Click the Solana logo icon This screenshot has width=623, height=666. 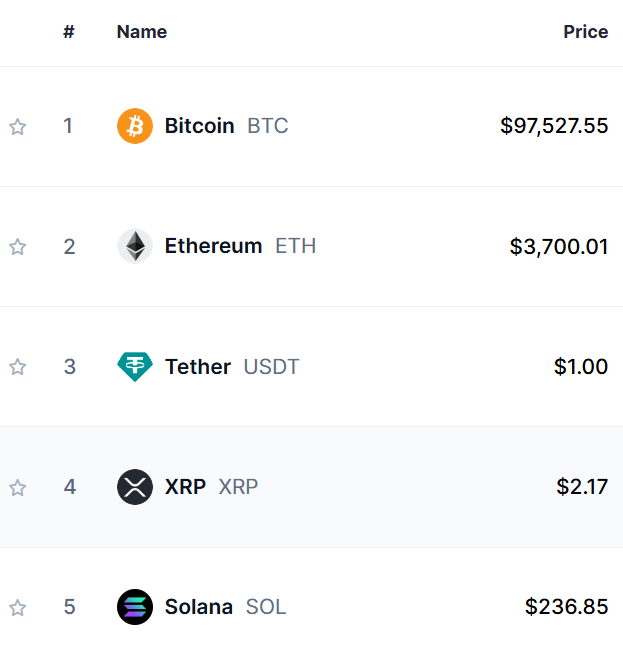click(x=135, y=607)
